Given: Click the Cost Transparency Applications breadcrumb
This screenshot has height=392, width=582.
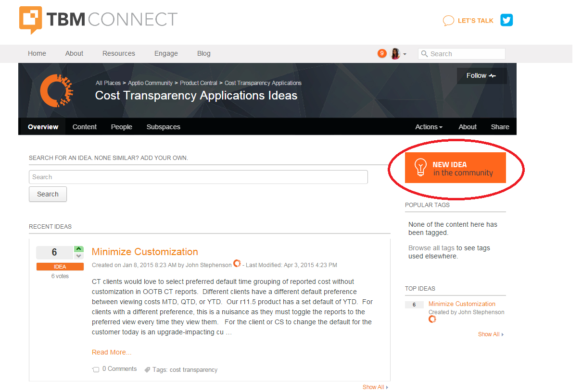Looking at the screenshot, I should tap(263, 83).
